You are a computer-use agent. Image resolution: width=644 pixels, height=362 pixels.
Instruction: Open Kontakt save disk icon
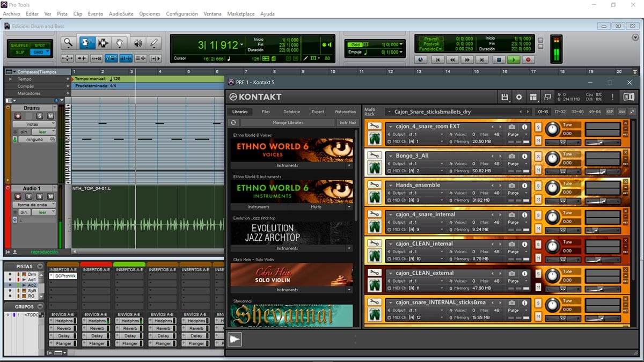(504, 97)
